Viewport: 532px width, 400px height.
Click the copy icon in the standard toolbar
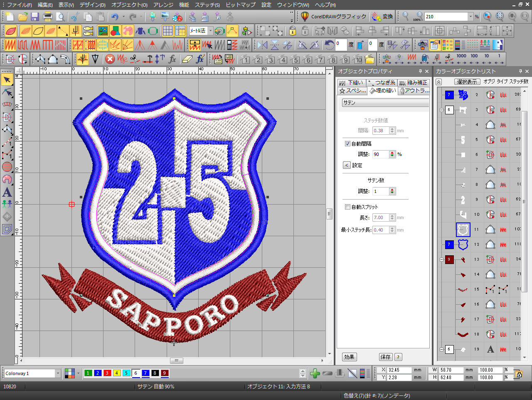click(88, 17)
